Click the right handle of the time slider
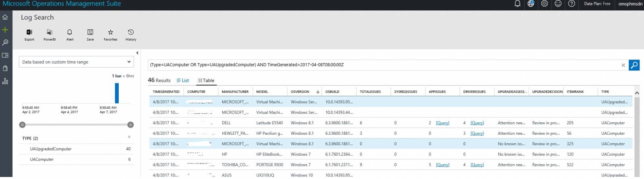This screenshot has width=644, height=179. [130, 125]
